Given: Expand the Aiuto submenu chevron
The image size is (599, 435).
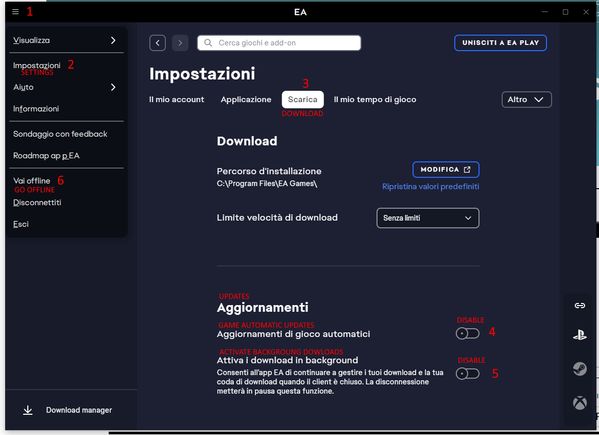Looking at the screenshot, I should coord(113,87).
